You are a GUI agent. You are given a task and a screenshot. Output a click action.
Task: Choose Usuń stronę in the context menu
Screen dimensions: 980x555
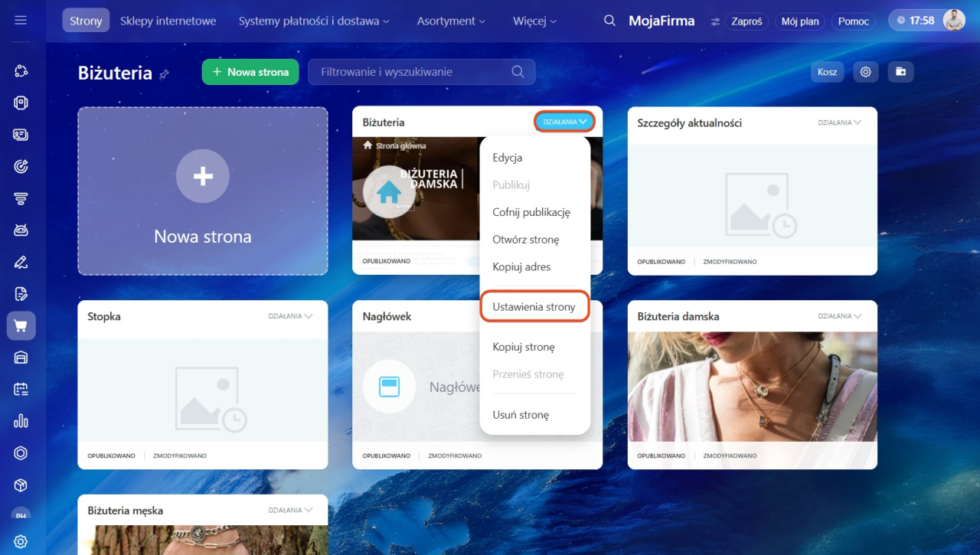(521, 415)
